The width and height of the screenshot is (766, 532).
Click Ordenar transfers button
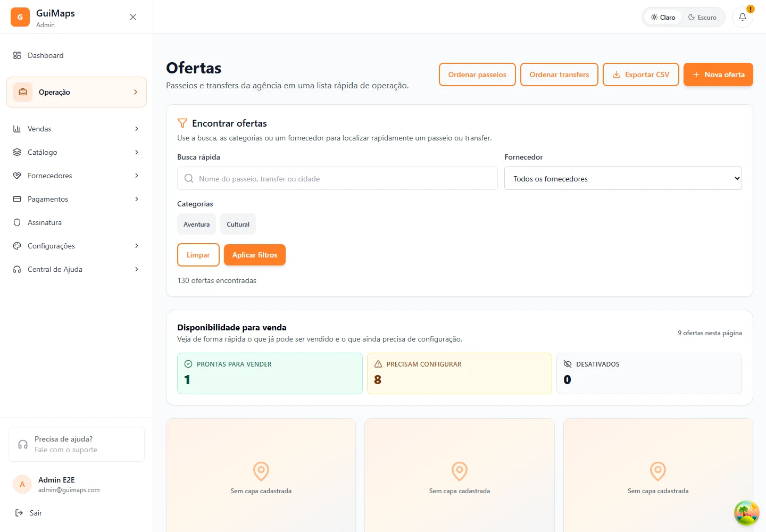[x=559, y=74]
